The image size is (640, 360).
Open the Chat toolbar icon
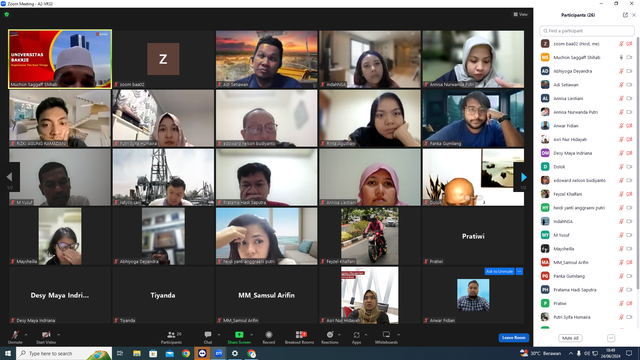pos(208,335)
